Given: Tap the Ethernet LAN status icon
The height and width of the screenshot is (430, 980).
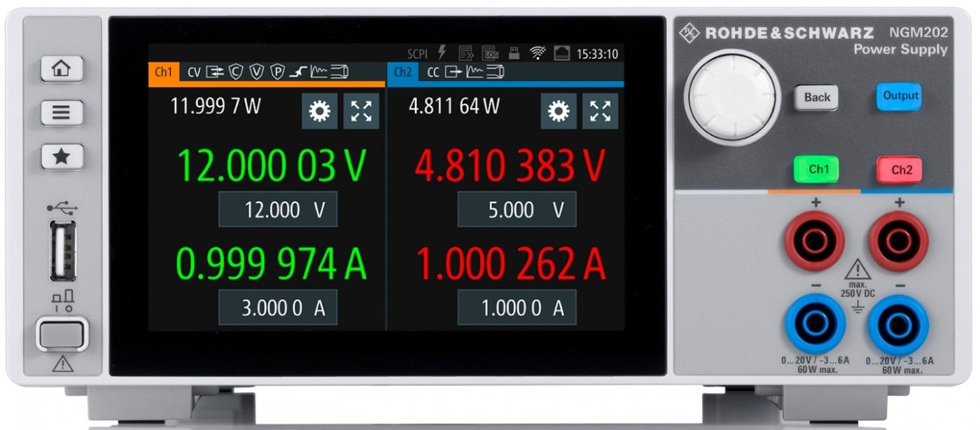Looking at the screenshot, I should (561, 53).
